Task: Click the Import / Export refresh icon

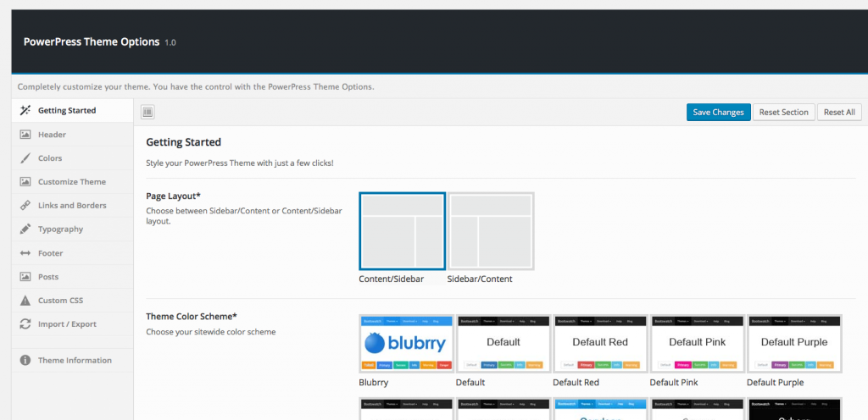Action: [x=25, y=323]
